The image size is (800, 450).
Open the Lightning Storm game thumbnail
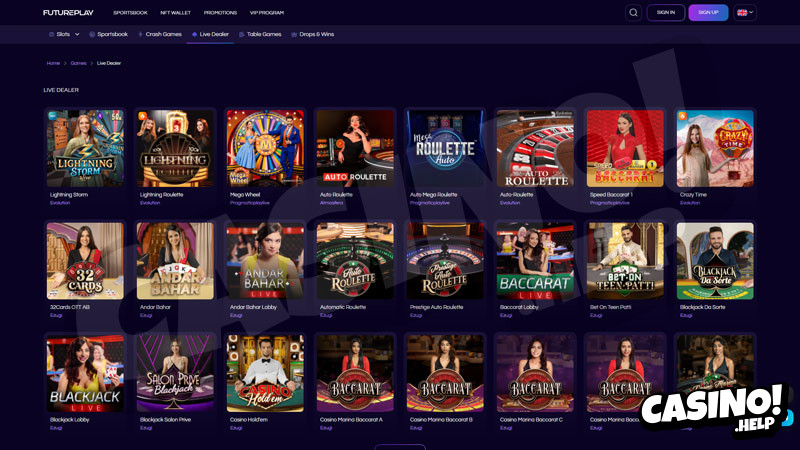point(85,148)
